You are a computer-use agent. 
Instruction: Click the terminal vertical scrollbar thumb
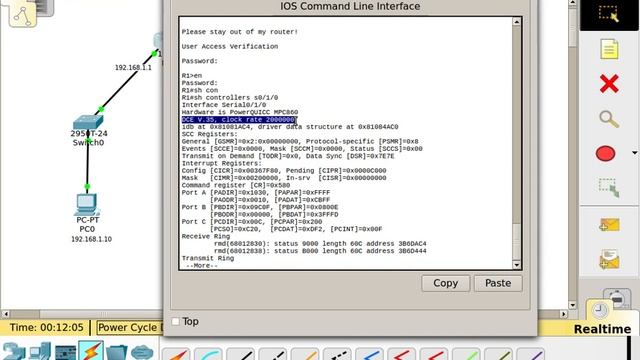(x=516, y=242)
